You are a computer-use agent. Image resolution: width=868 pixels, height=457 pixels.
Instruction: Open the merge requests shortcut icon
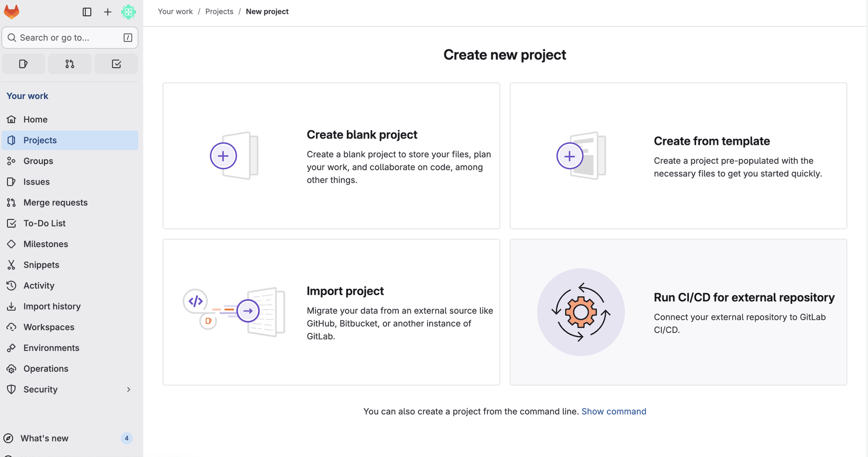[70, 64]
